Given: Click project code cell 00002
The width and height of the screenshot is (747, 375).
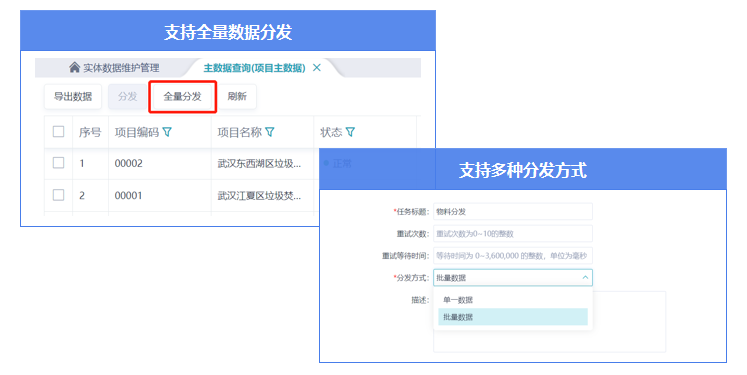Looking at the screenshot, I should (x=129, y=163).
